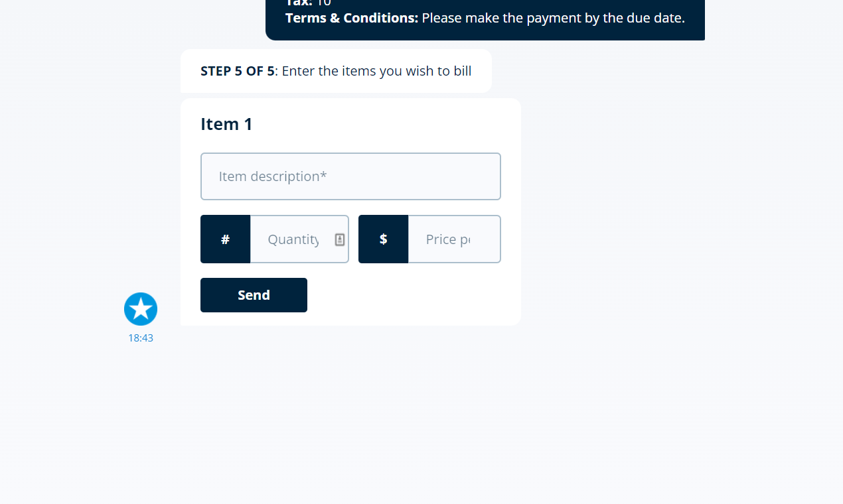The image size is (843, 504).
Task: Click the Send button
Action: pos(254,294)
